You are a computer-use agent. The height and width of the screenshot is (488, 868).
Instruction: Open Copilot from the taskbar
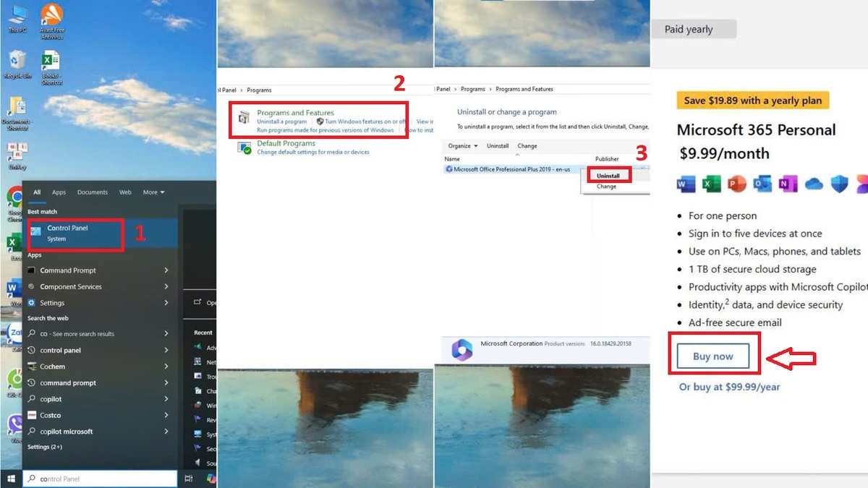pos(211,479)
